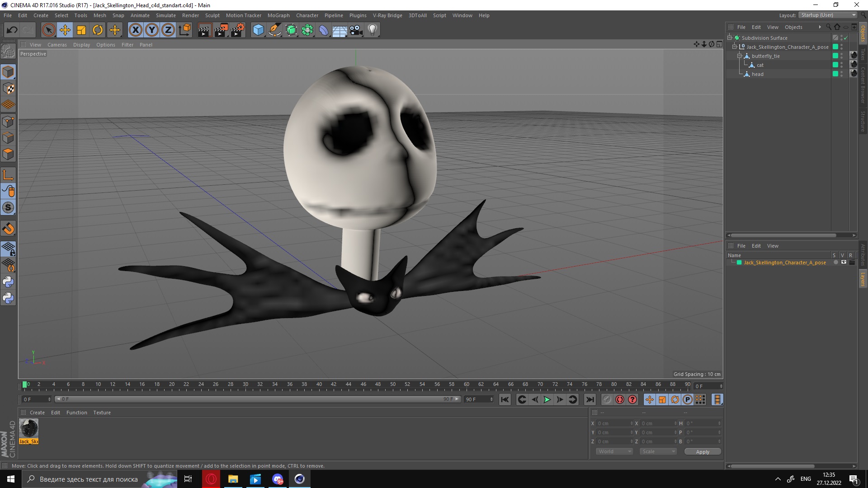
Task: Toggle layer Solo for Jack_Skellington layer
Action: click(x=835, y=263)
